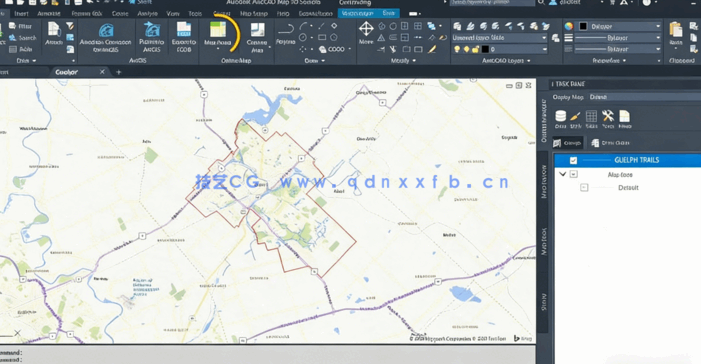Open a new drawing tab with plus

click(x=118, y=72)
